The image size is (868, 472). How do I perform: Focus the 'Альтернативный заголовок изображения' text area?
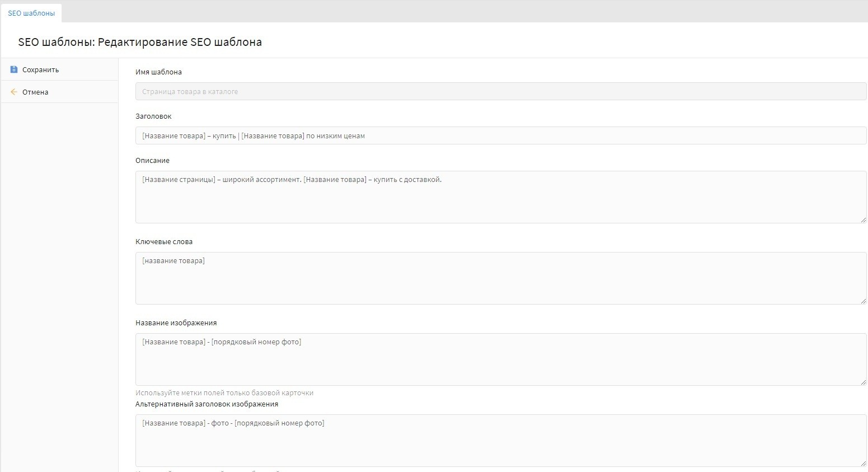pyautogui.click(x=500, y=441)
